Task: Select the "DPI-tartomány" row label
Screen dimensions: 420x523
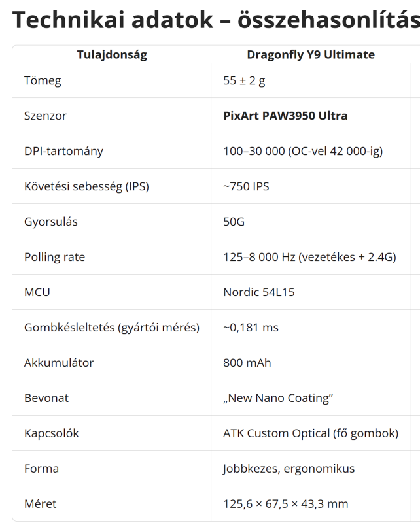Action: pos(63,152)
